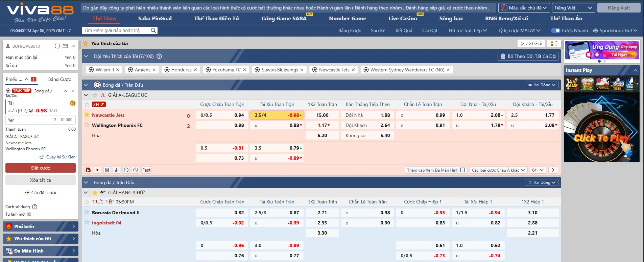Image resolution: width=644 pixels, height=262 pixels.
Task: Expand the Tỷ lệ cược MALAY dropdown
Action: 519,30
